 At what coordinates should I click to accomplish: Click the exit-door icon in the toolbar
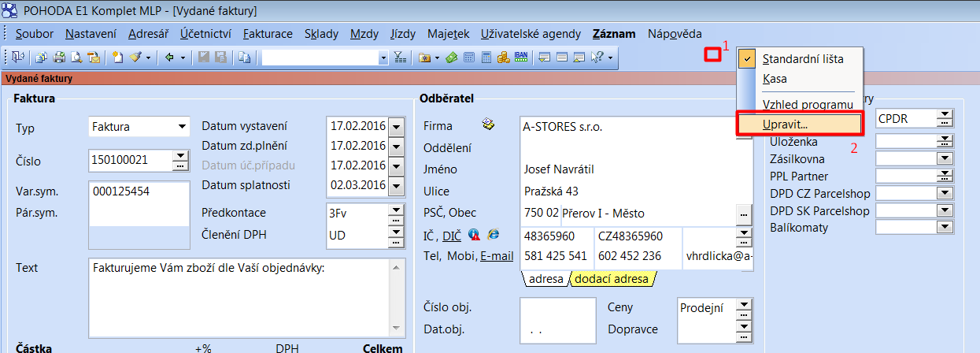coord(17,57)
